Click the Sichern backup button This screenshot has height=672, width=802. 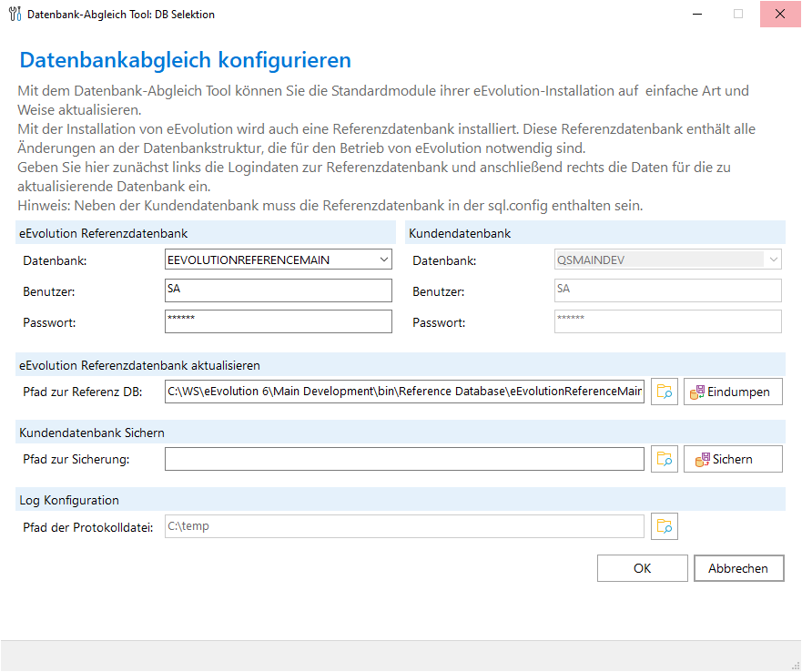(x=733, y=459)
